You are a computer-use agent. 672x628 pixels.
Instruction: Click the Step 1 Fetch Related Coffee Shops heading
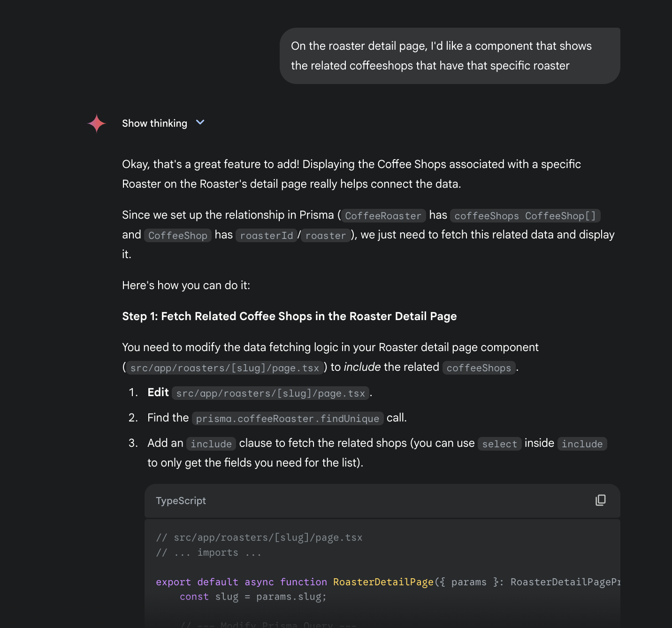tap(290, 316)
